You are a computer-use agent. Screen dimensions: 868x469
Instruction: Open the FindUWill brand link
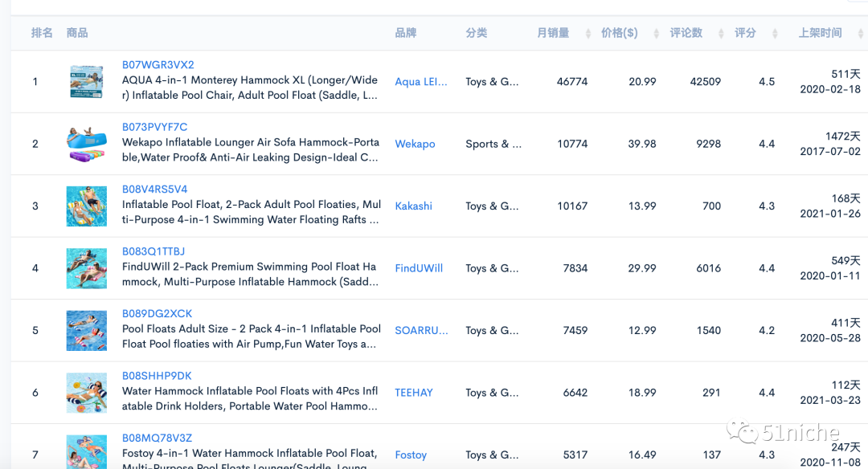click(x=419, y=268)
